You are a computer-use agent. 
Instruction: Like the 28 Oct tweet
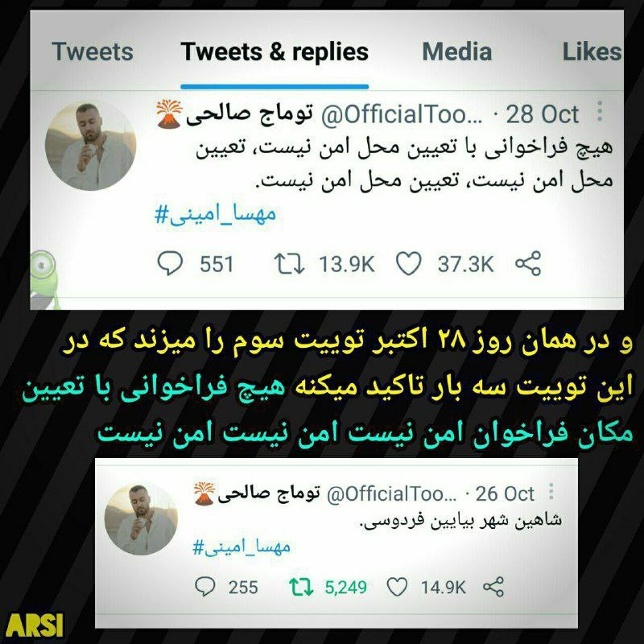coord(409,263)
